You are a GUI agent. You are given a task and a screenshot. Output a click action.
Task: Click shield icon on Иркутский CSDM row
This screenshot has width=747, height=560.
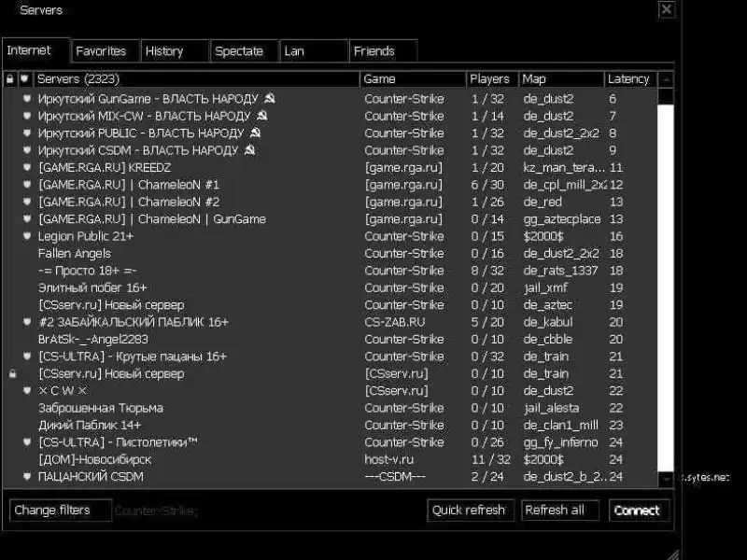click(x=27, y=150)
